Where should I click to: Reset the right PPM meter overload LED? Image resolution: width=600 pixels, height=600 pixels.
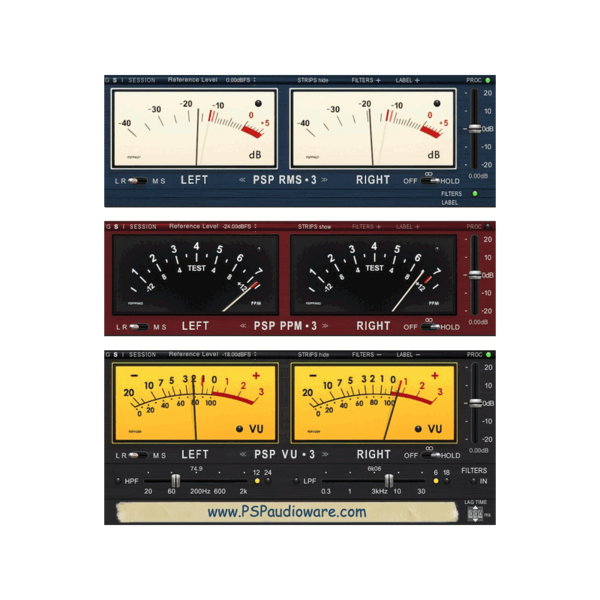437,249
